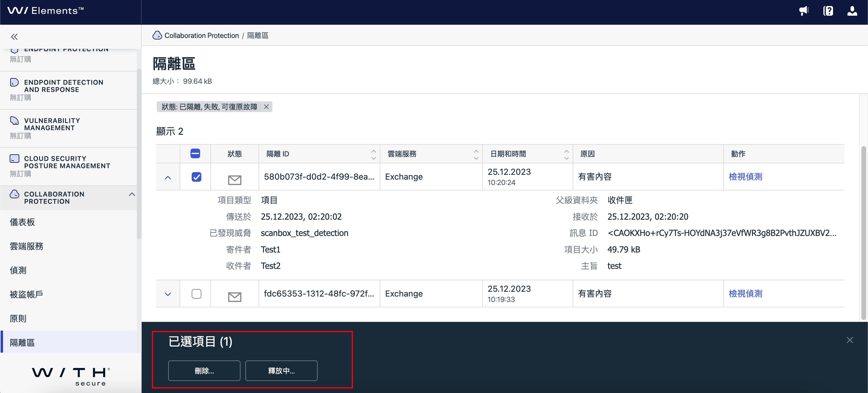Close the 已選項目 selection bar
Image resolution: width=868 pixels, height=393 pixels.
(850, 340)
